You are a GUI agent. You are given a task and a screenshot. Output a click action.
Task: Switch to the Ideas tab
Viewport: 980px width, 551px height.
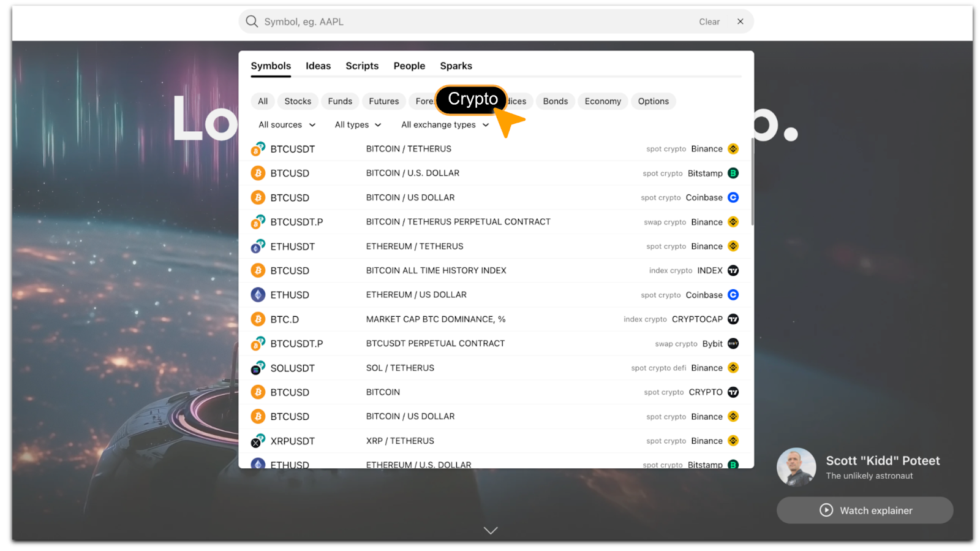[318, 66]
